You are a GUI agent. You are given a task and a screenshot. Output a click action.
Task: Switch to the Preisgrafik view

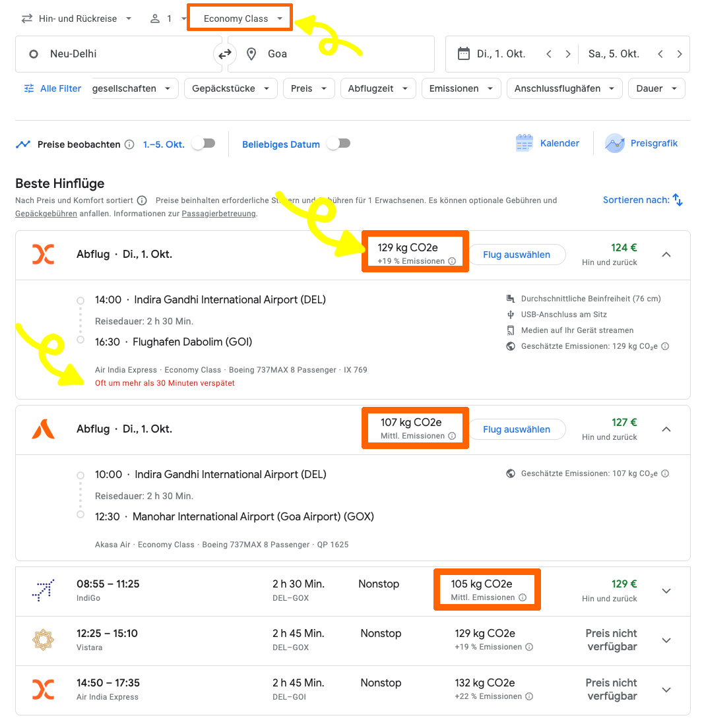click(641, 142)
